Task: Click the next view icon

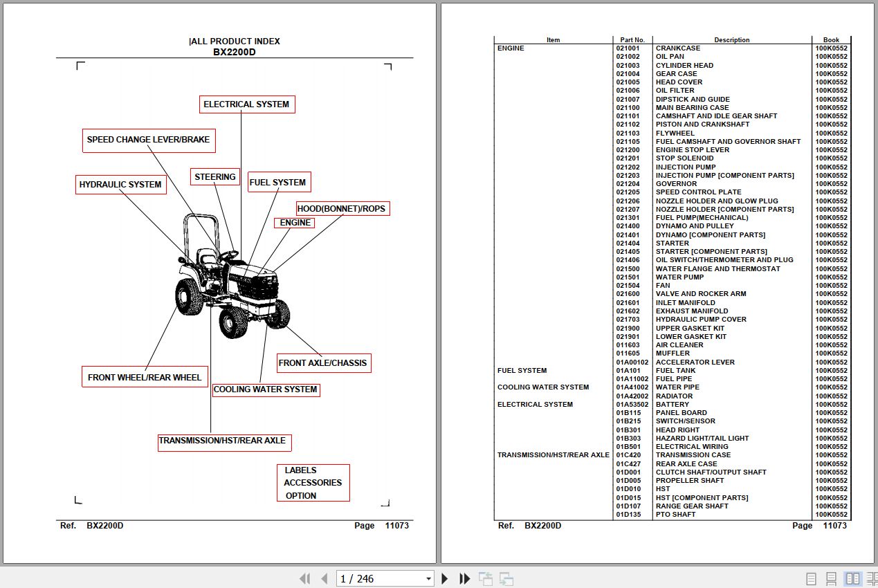Action: click(506, 579)
